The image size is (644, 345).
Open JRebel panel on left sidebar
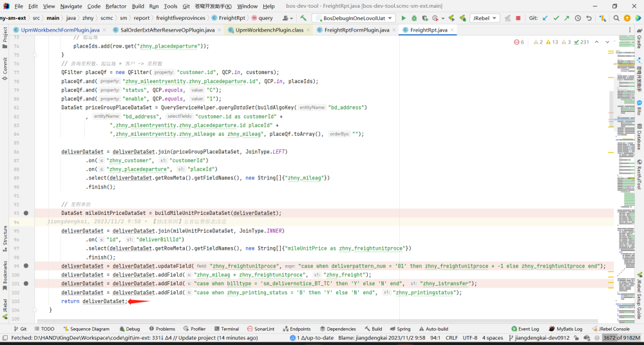pyautogui.click(x=5, y=309)
